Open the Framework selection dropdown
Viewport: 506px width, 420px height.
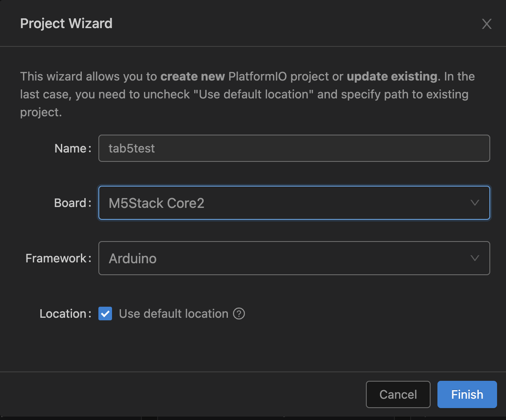294,258
